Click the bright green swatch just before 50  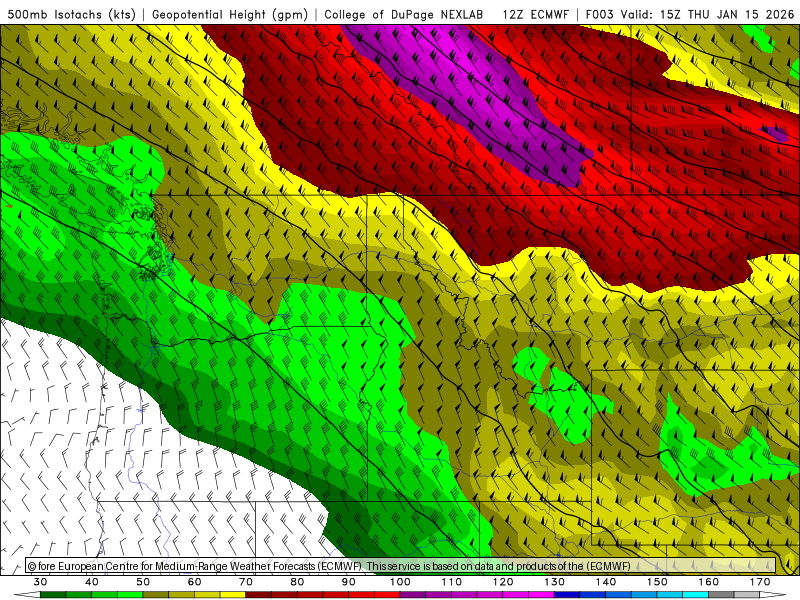[130, 595]
